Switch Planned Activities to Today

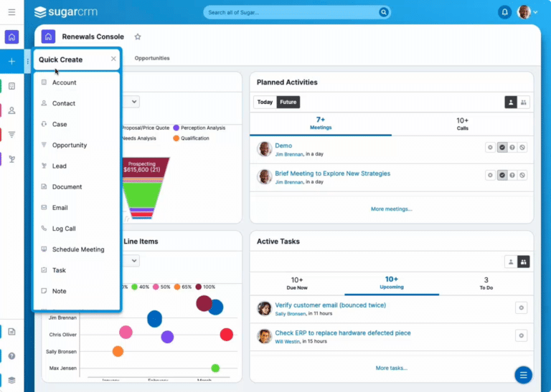pyautogui.click(x=265, y=102)
